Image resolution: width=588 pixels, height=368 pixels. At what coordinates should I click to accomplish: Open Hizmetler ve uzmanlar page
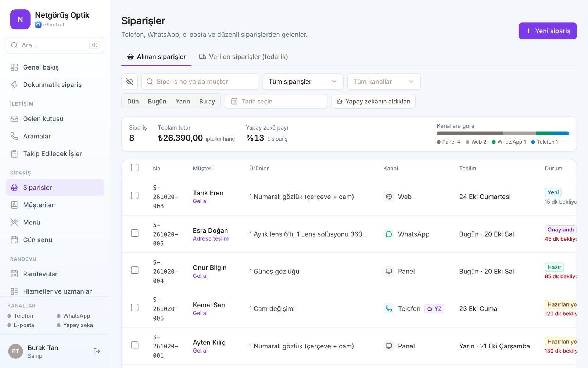click(55, 291)
